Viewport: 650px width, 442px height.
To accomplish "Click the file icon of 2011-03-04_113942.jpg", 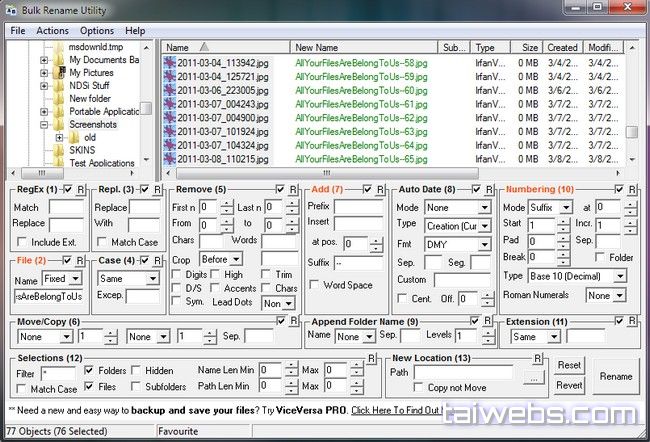I will coord(171,61).
